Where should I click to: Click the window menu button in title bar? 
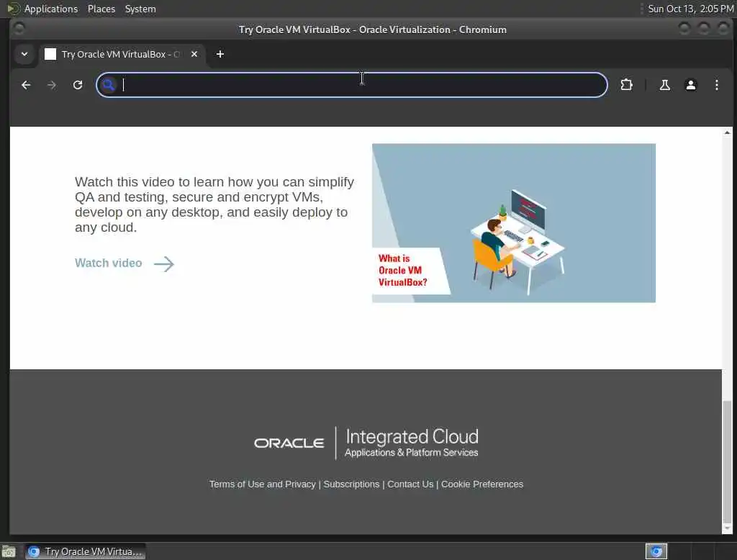[x=19, y=30]
